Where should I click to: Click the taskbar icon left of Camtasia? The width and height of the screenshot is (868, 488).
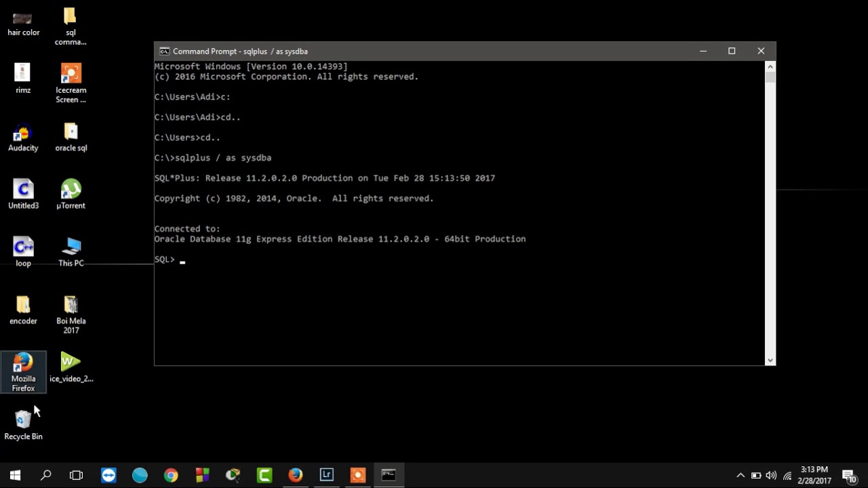click(x=233, y=475)
